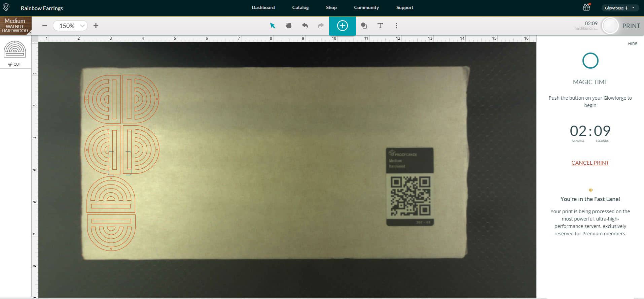The image size is (644, 299).
Task: Open the 150% zoom level dropdown
Action: 70,26
